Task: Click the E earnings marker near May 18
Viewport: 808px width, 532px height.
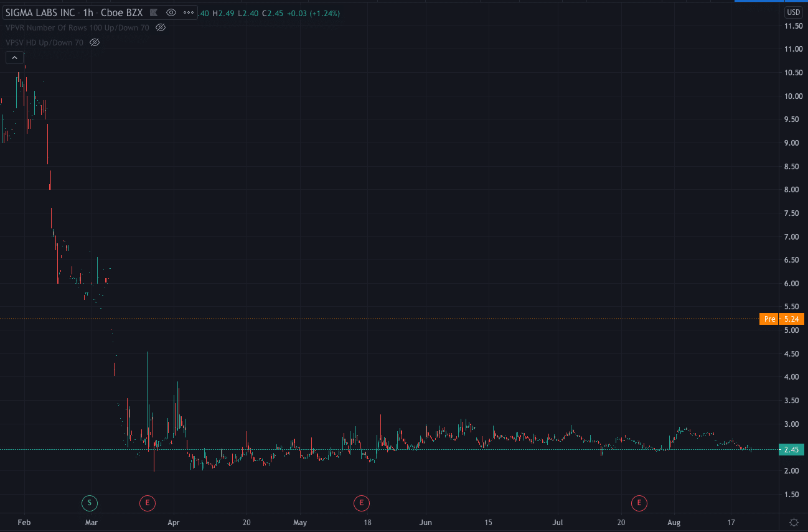Action: pos(361,502)
